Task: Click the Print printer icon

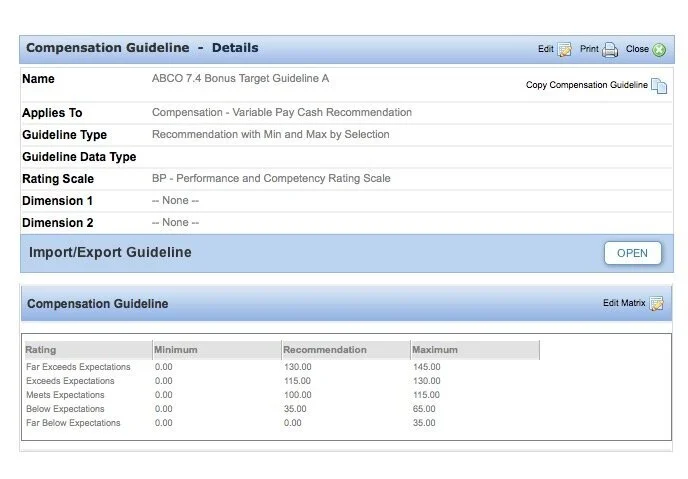Action: (x=610, y=50)
